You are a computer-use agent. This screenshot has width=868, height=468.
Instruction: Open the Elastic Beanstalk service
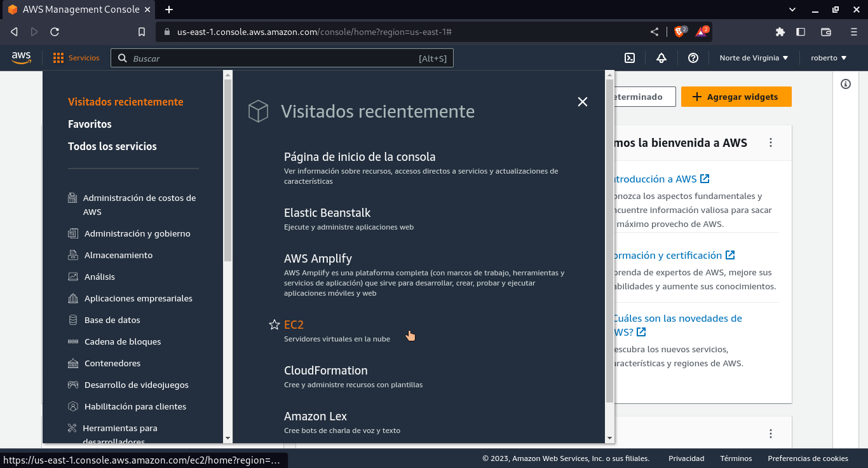tap(327, 213)
